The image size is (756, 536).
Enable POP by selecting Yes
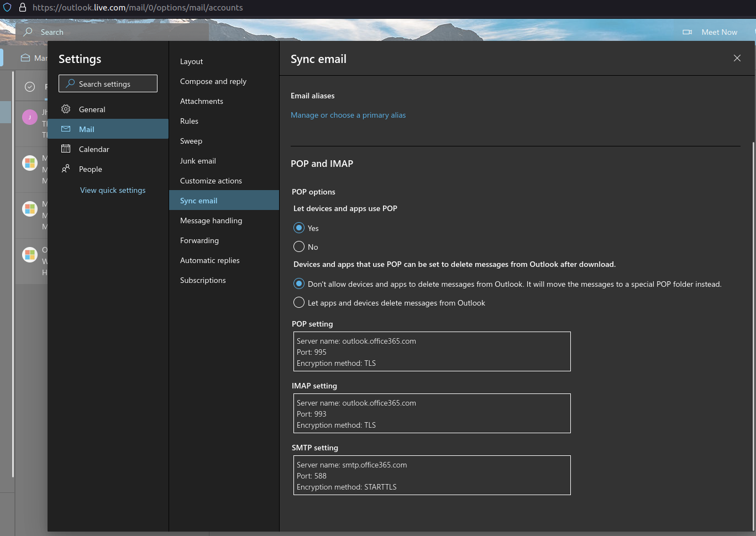coord(298,228)
